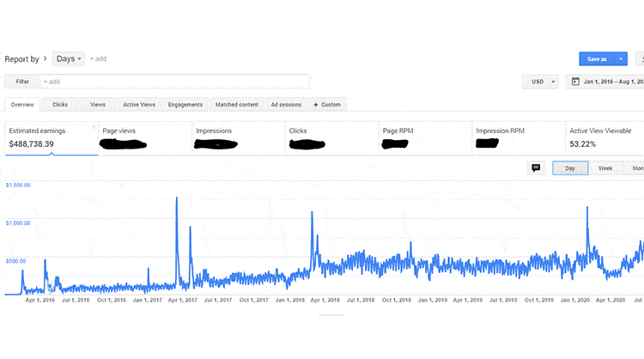Switch to the Views tab
This screenshot has width=644, height=359.
[x=98, y=105]
